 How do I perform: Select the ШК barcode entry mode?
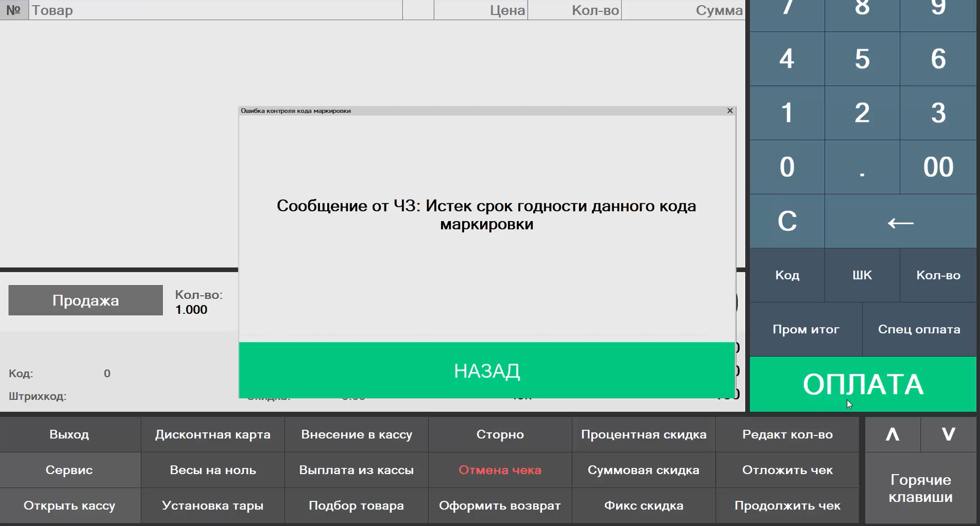(x=862, y=275)
